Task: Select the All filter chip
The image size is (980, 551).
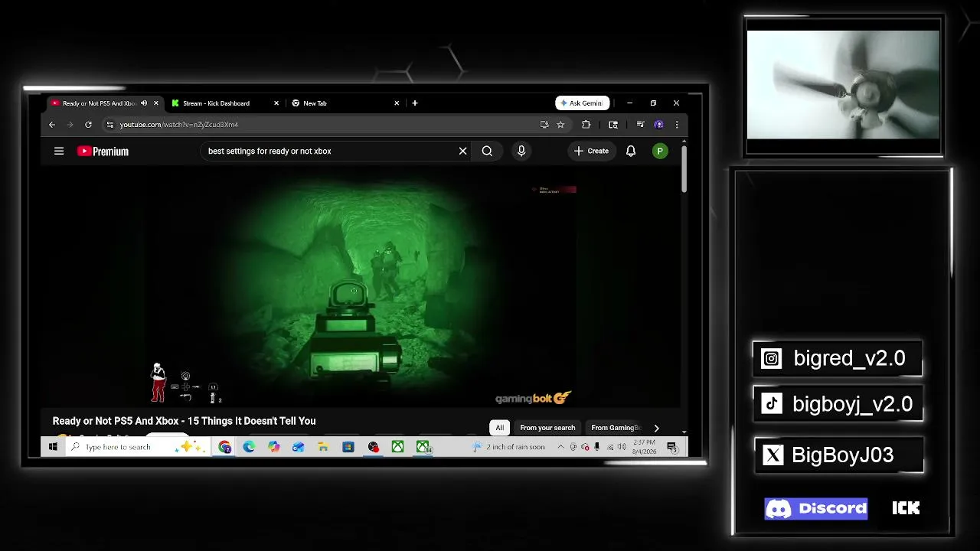Action: [500, 428]
